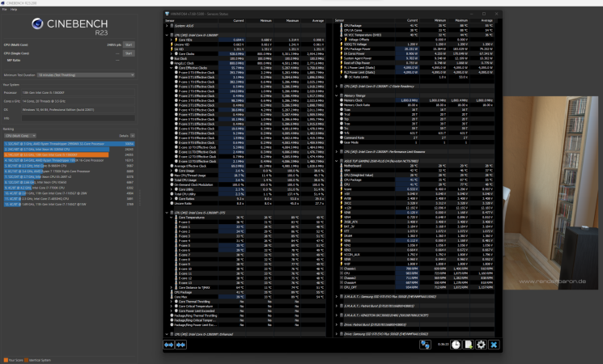Open the CPU (Multi Core) ranking dropdown
603x364 pixels.
click(x=20, y=136)
